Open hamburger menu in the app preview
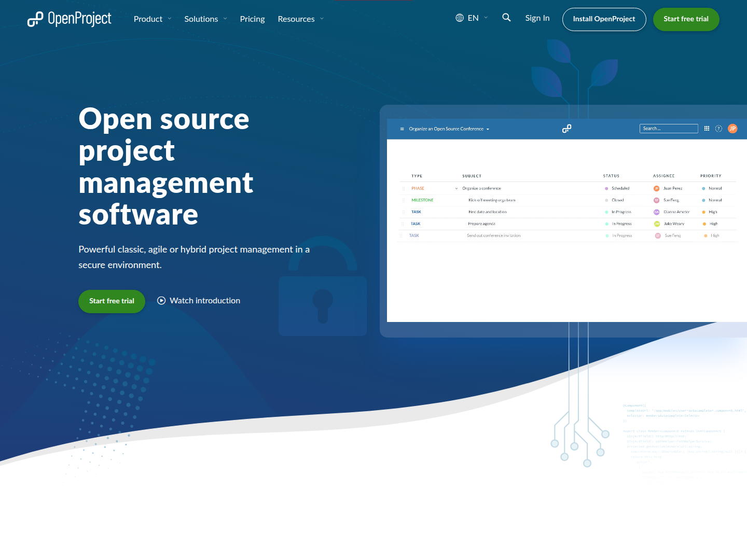Viewport: 747px width, 560px height. point(402,129)
